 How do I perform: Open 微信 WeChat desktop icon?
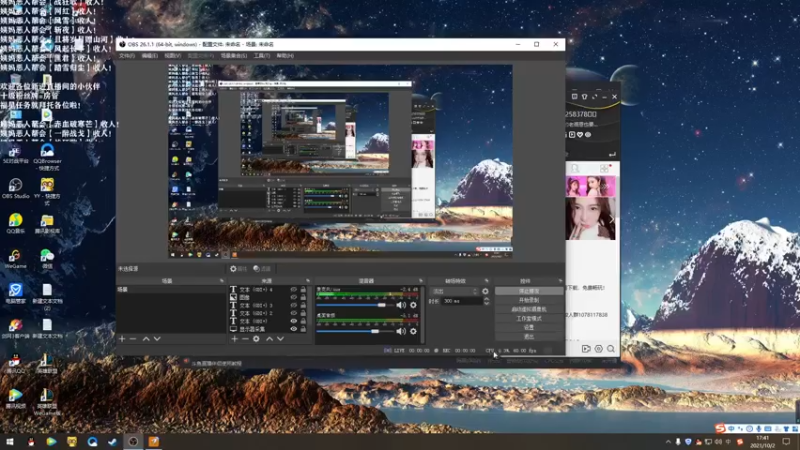(47, 259)
